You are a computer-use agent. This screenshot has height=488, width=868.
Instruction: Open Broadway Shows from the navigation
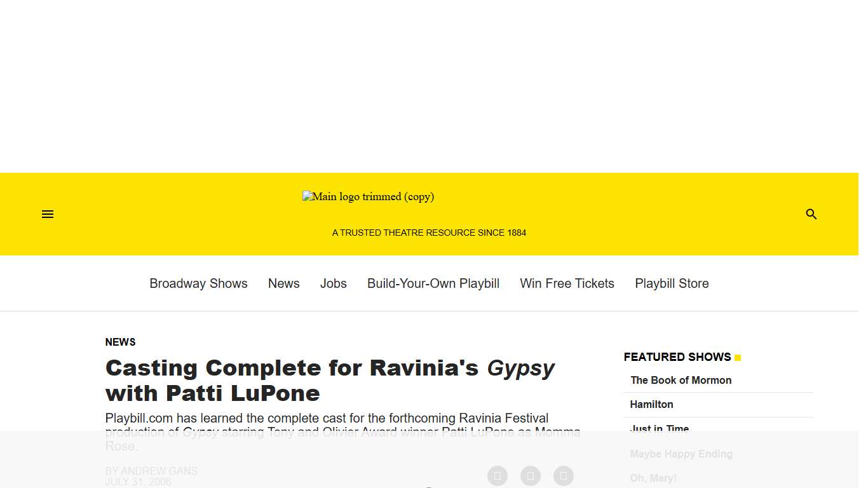coord(198,283)
